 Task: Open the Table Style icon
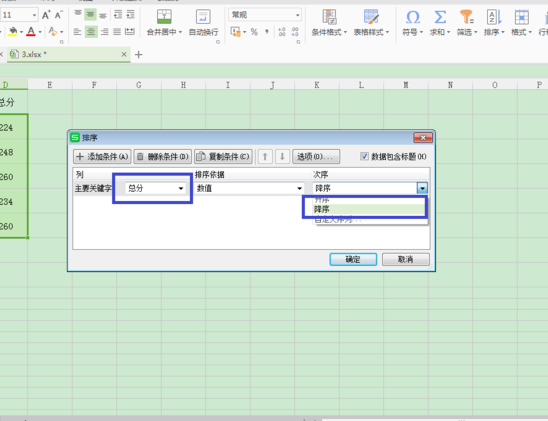[371, 16]
